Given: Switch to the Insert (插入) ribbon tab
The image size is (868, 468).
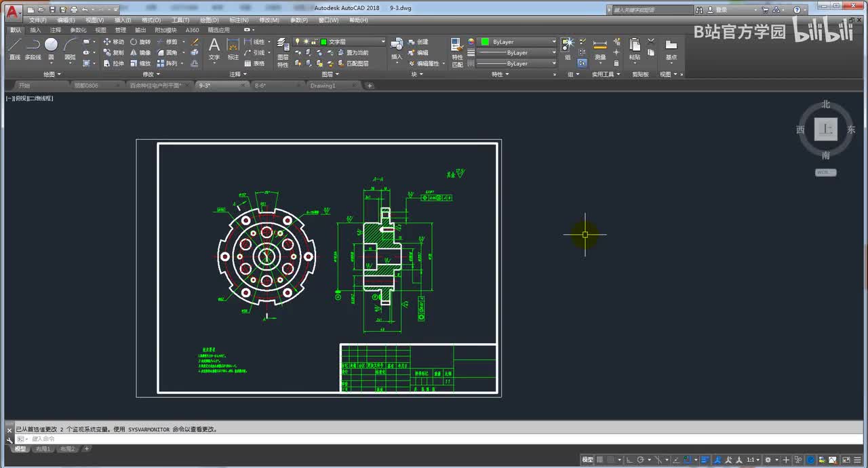Looking at the screenshot, I should (35, 30).
